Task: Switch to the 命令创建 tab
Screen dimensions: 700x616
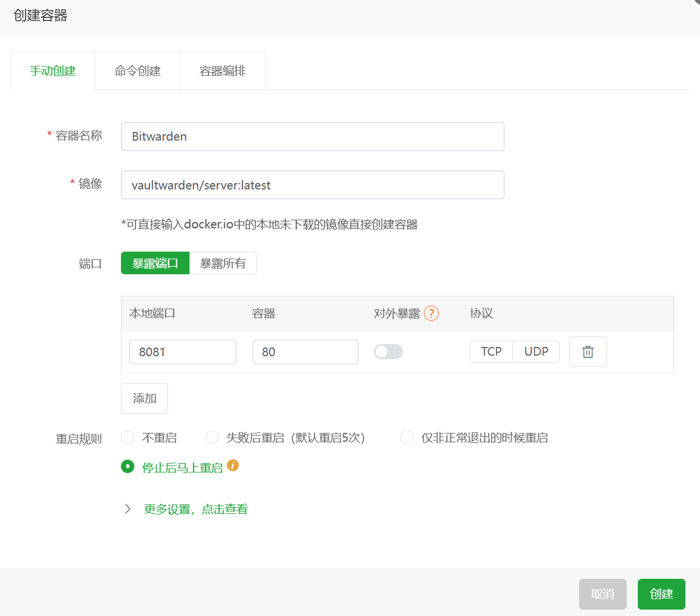Action: click(137, 70)
